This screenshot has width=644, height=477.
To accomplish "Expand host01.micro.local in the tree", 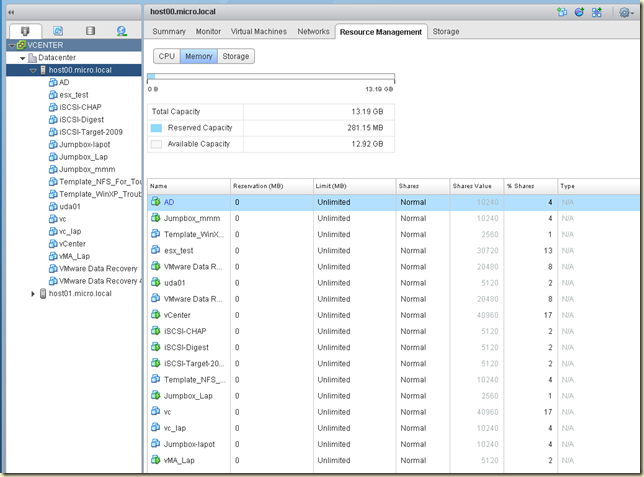I will 32,294.
